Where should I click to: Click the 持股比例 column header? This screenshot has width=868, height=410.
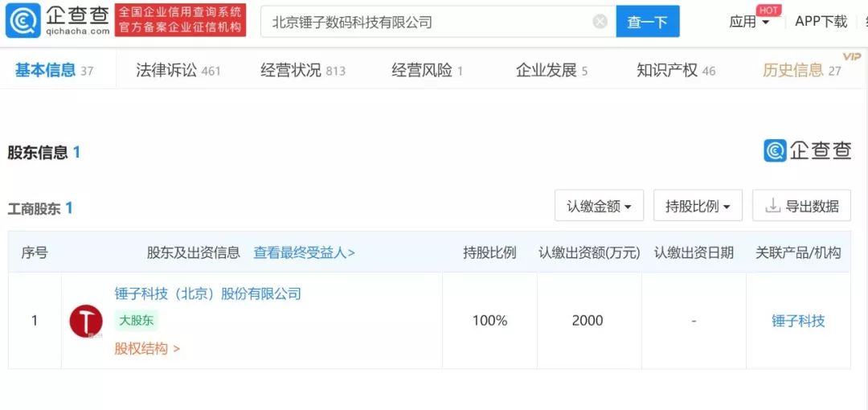point(489,252)
